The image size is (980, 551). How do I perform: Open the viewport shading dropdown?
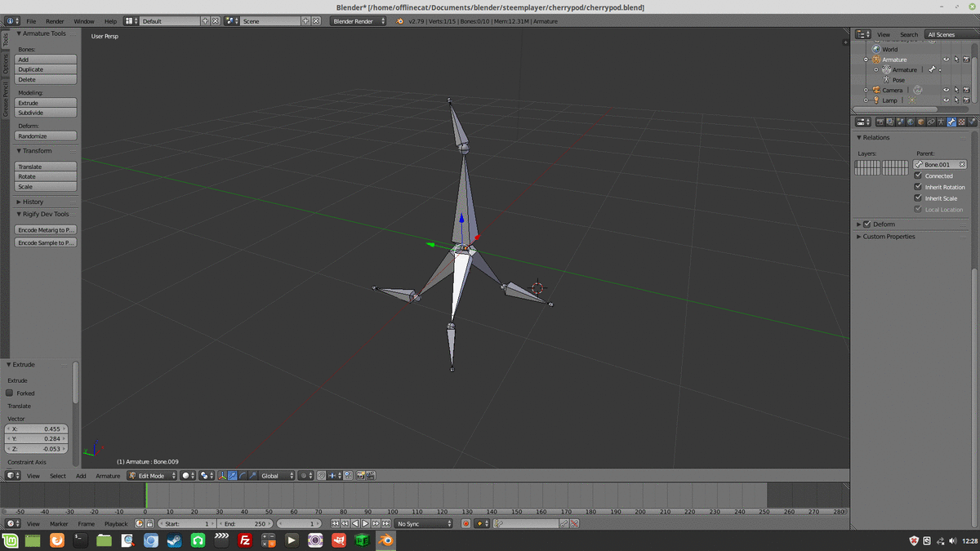click(x=188, y=475)
